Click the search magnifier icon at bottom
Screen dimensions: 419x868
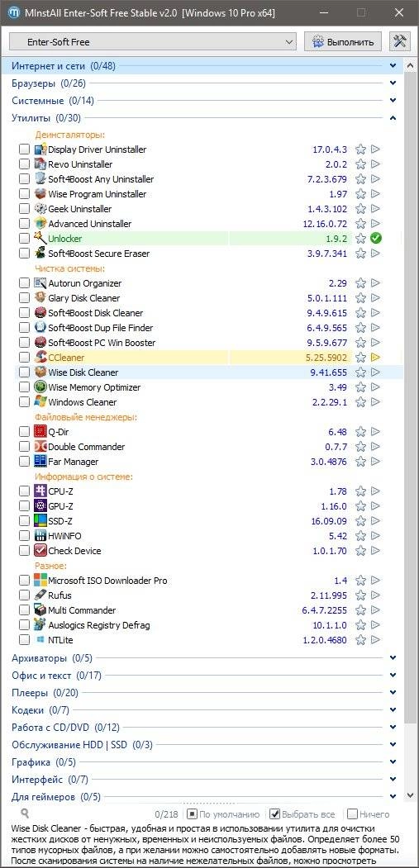click(x=25, y=813)
